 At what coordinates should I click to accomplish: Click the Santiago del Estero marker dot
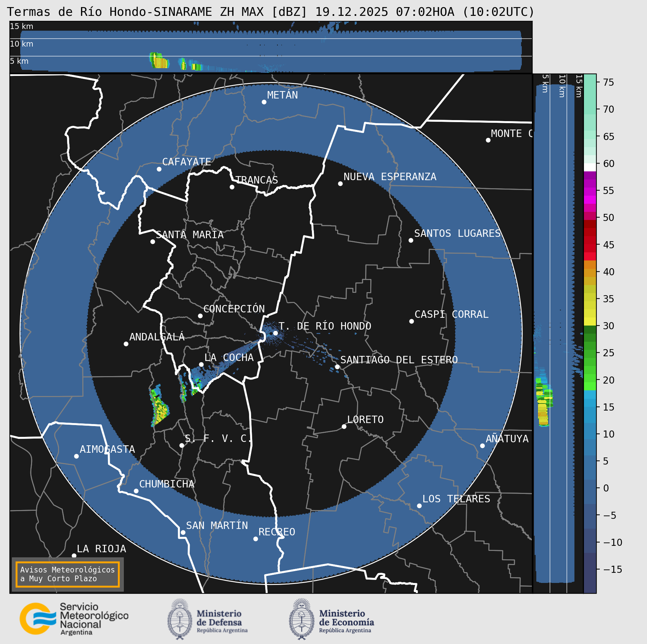point(337,367)
